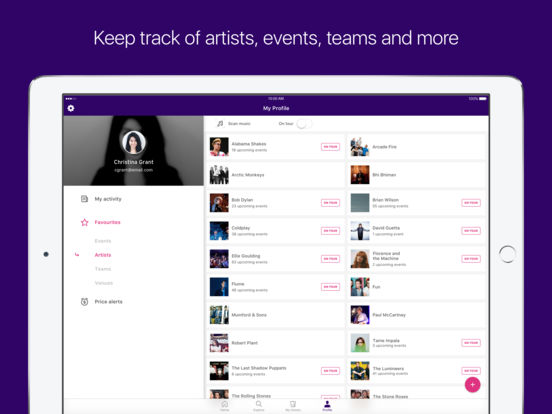Click the On Tour badge for Tame Impala
Screen dimensions: 552x414
(471, 343)
